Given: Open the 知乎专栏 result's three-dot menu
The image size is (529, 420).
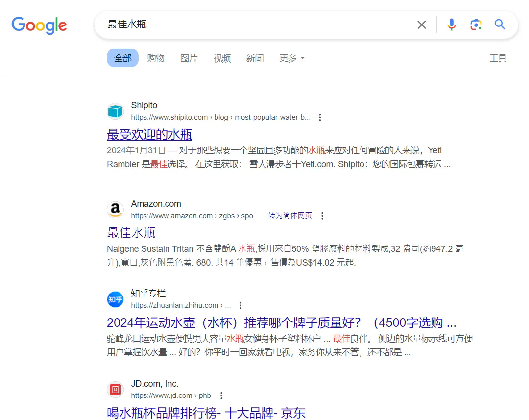Looking at the screenshot, I should (240, 305).
